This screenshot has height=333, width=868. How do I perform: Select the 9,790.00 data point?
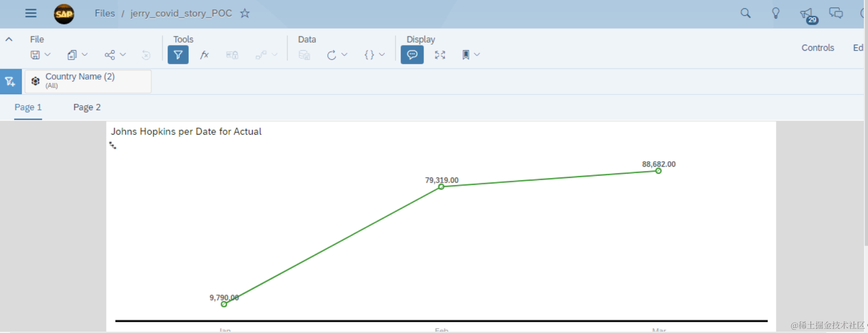click(224, 304)
